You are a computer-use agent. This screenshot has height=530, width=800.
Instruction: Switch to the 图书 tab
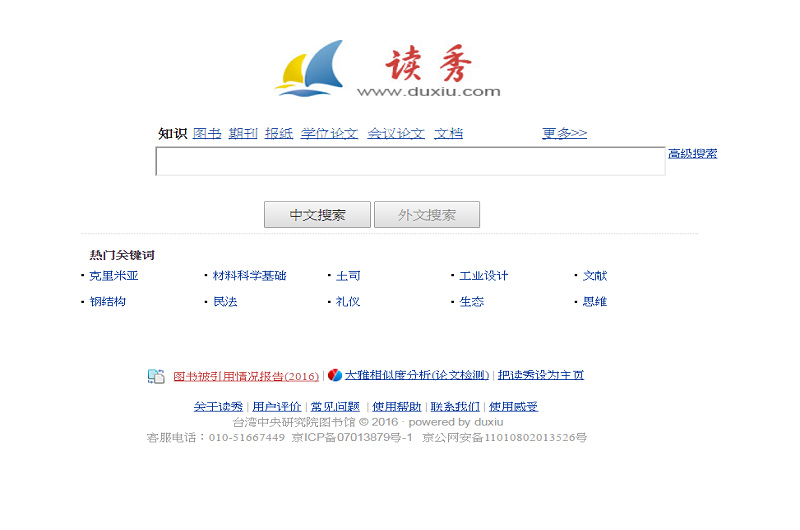(207, 134)
